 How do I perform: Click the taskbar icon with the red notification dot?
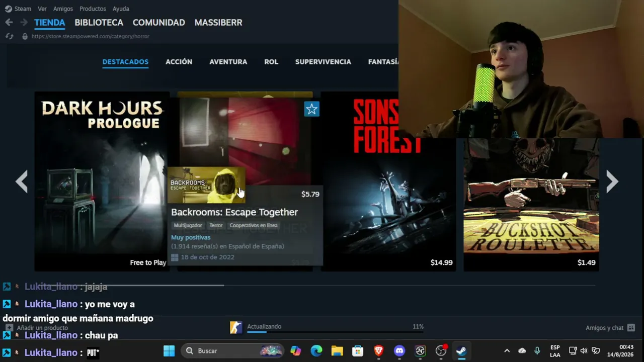441,350
